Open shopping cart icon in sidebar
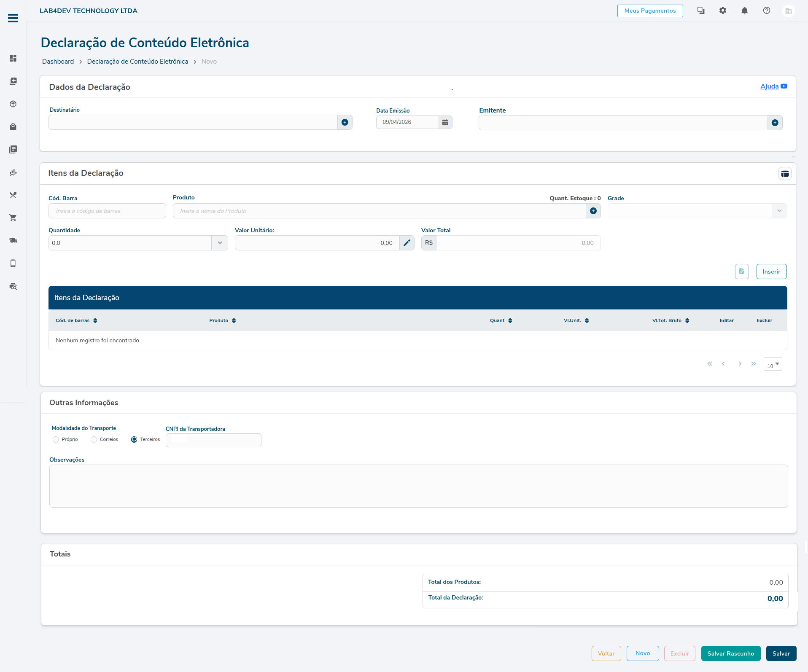Viewport: 808px width, 672px height. click(x=13, y=218)
